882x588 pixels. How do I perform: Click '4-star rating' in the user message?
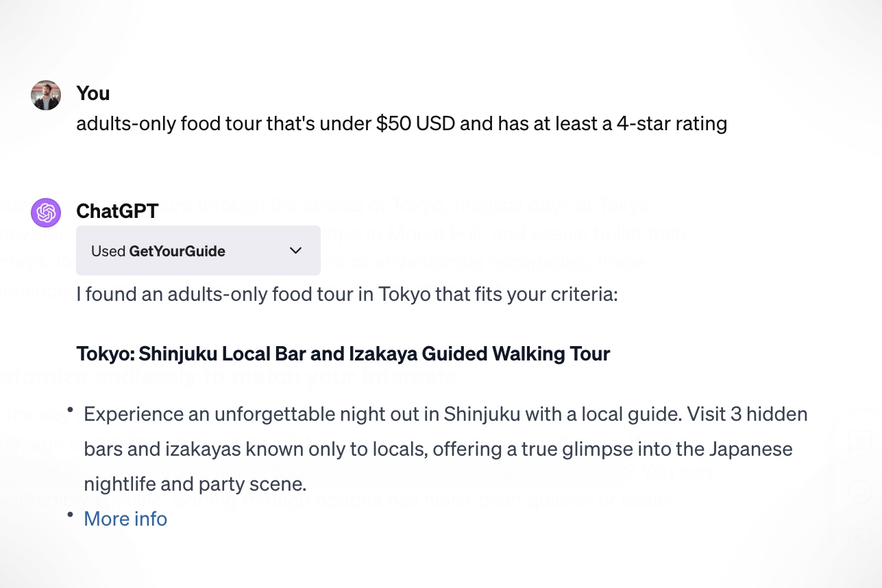click(x=667, y=124)
